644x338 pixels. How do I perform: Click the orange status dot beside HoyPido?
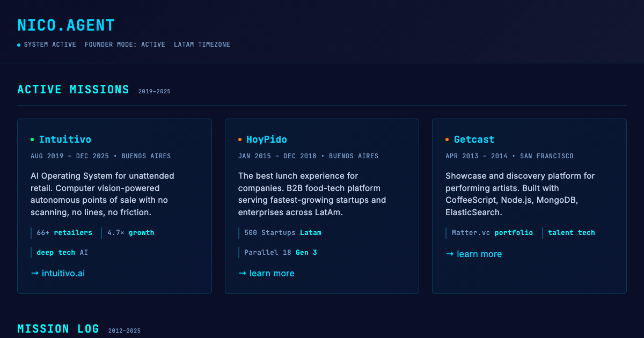tap(240, 139)
